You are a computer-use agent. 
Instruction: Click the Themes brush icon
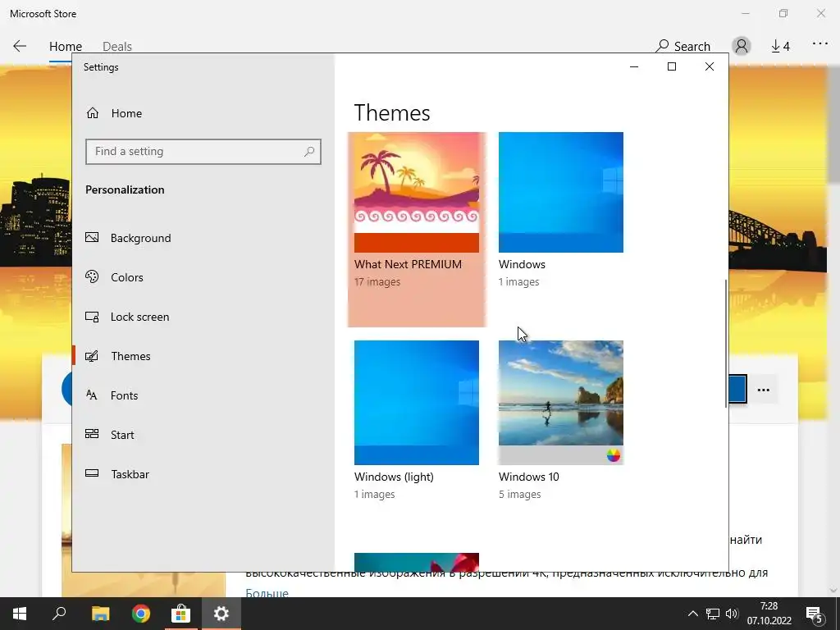92,356
